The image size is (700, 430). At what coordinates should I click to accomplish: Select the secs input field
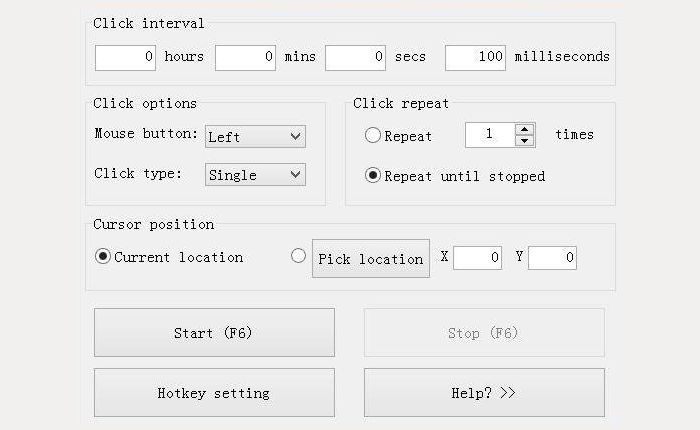(x=355, y=58)
